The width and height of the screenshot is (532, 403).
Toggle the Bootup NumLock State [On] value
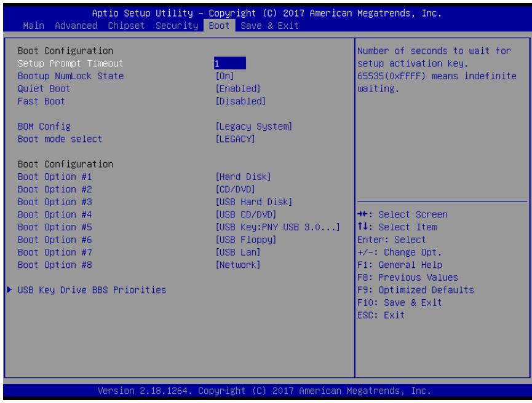224,76
